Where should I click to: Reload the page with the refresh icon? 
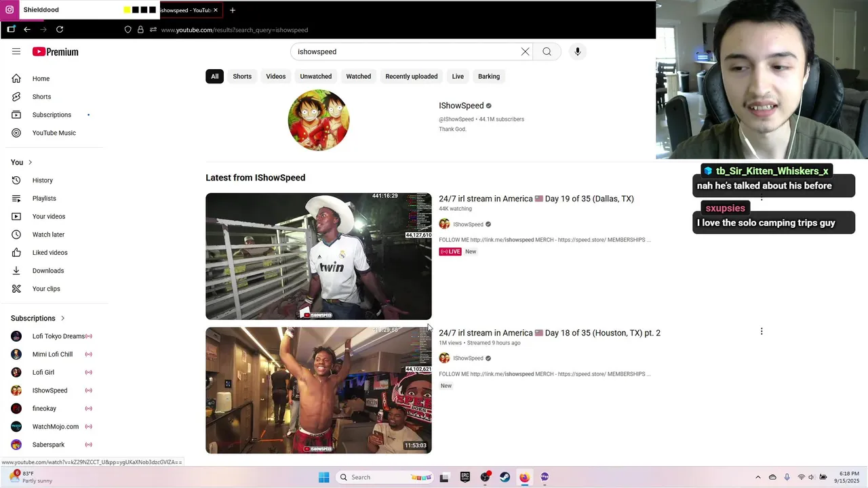(x=60, y=29)
